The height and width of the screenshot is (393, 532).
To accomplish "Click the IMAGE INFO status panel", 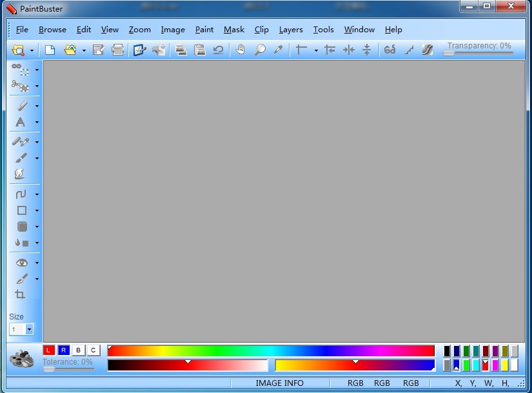I will (279, 383).
